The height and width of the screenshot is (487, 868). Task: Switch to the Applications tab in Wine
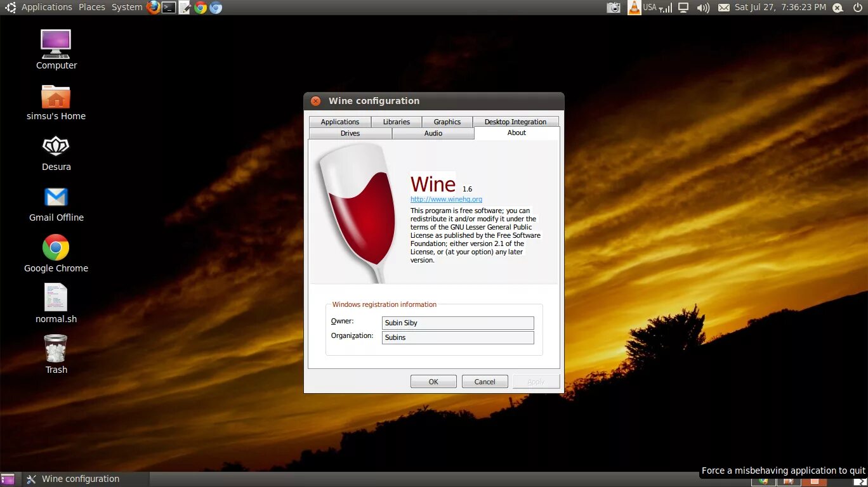[340, 122]
